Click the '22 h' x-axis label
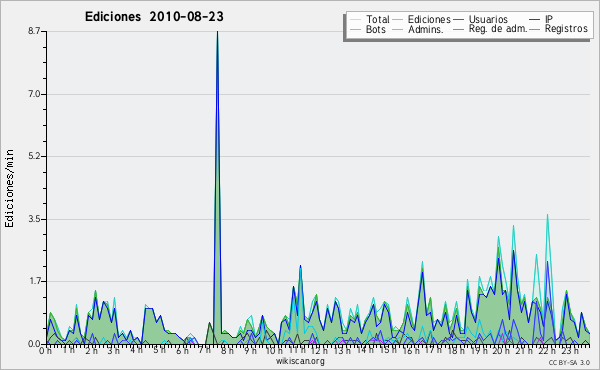This screenshot has height=370, width=600. point(546,351)
